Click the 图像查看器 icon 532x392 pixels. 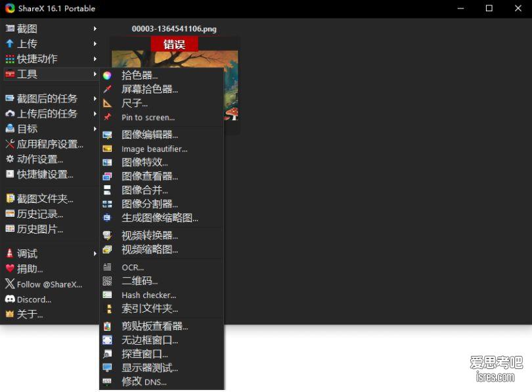click(107, 177)
